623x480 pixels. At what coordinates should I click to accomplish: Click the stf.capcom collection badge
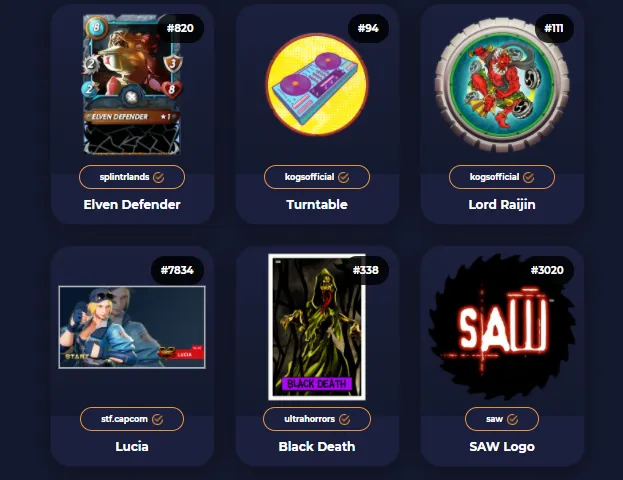(132, 419)
